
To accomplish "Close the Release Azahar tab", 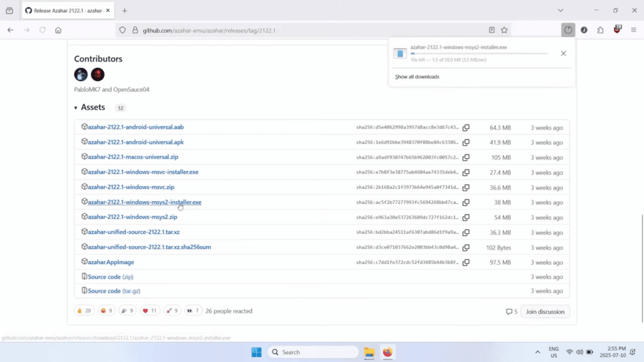I will [108, 11].
